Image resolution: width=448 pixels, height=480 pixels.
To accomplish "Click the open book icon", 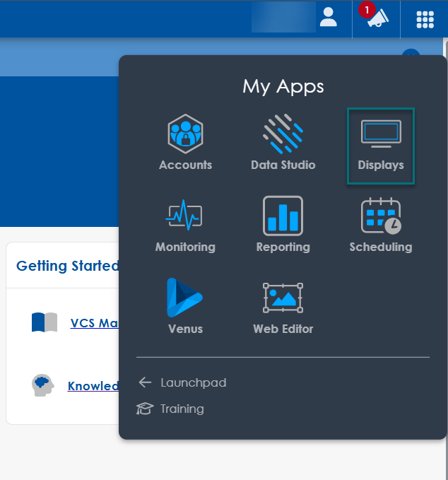I will point(44,322).
